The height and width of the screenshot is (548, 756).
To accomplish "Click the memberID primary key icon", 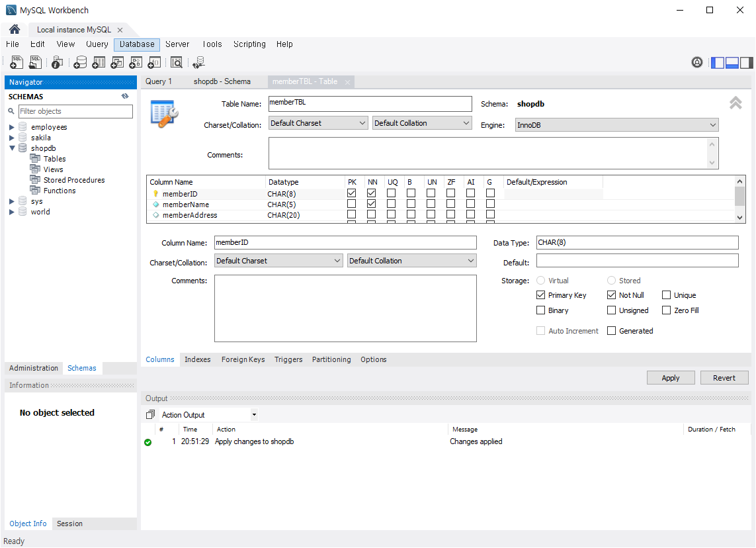I will click(x=155, y=193).
